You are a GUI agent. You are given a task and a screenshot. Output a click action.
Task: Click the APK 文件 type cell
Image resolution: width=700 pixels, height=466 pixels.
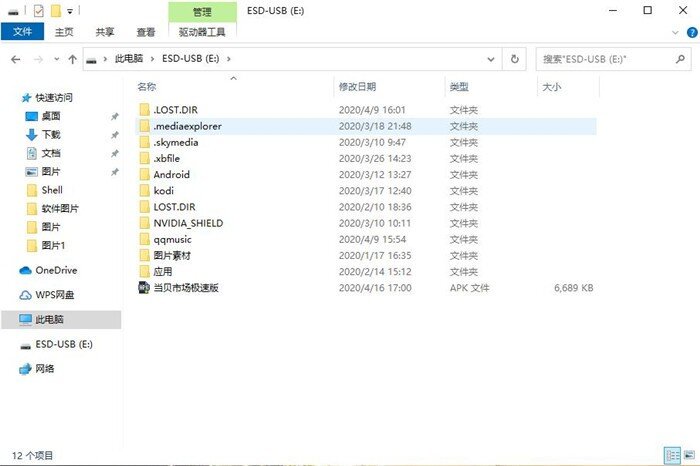[x=469, y=288]
